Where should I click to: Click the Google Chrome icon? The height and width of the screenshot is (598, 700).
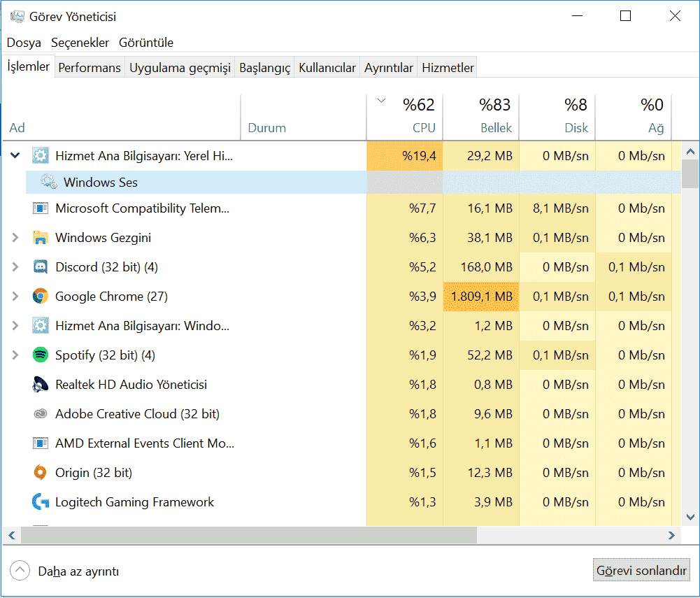click(x=40, y=296)
